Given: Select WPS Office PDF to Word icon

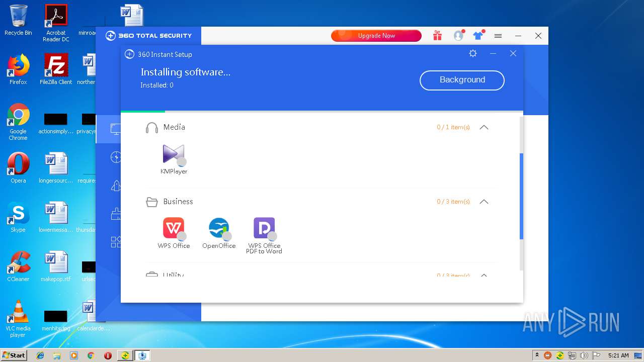Looking at the screenshot, I should (x=264, y=228).
